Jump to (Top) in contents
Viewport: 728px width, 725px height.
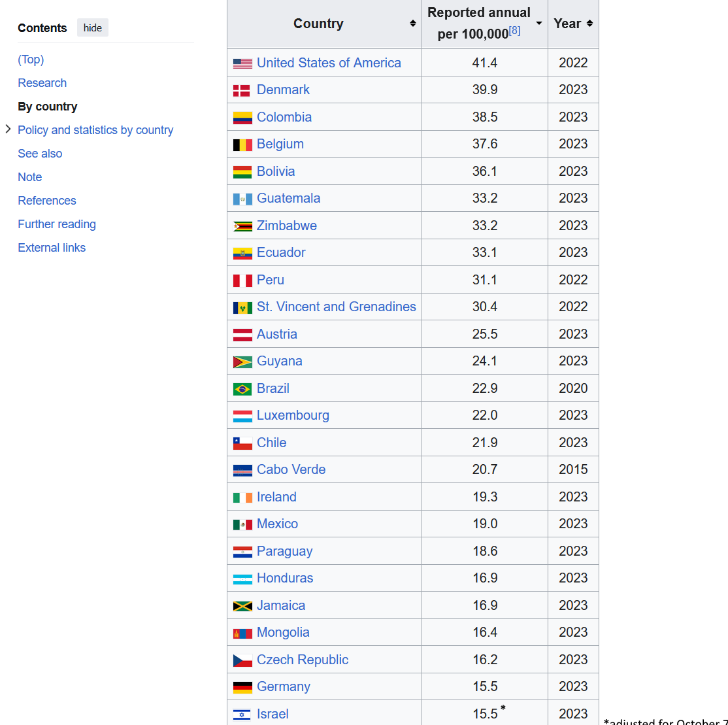click(31, 59)
